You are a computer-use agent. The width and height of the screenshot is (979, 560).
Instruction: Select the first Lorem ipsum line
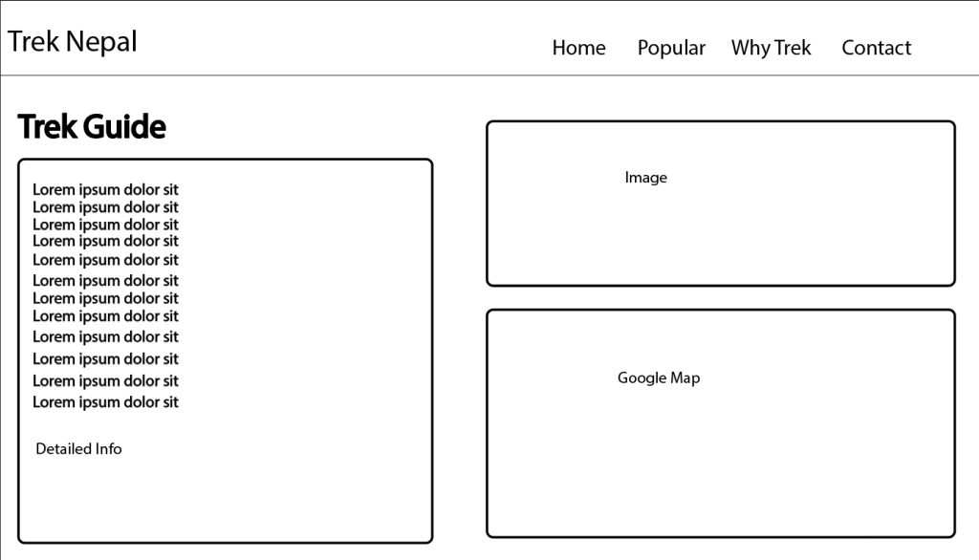point(105,189)
